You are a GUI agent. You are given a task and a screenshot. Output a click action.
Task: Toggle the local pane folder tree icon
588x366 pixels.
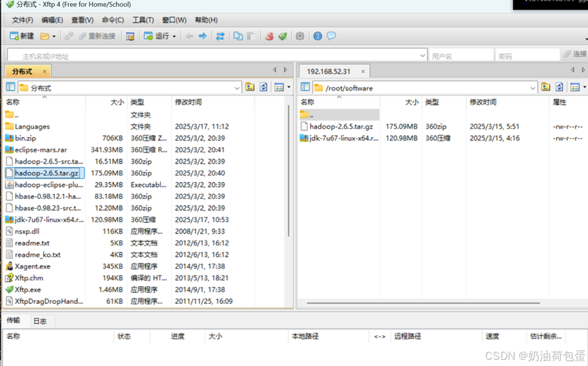(10, 87)
